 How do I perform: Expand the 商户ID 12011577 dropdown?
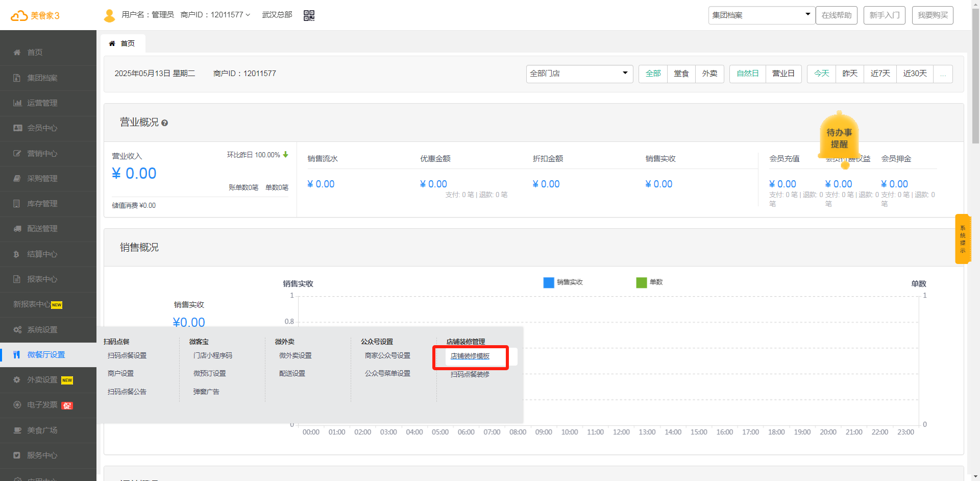point(215,15)
